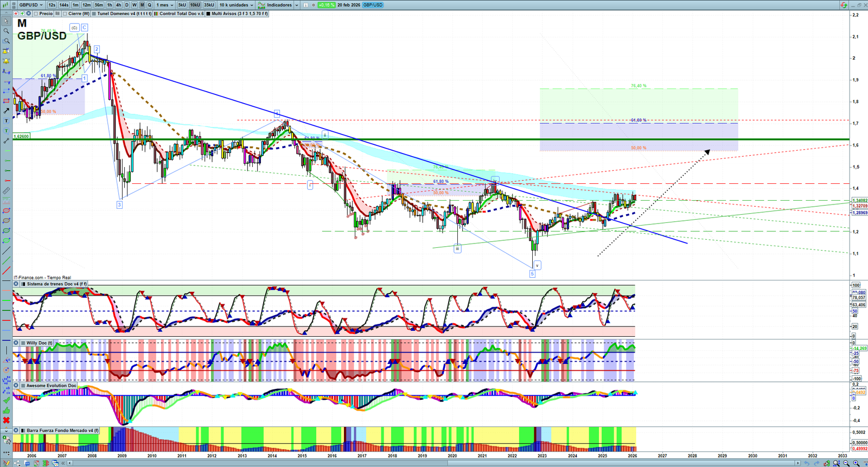Select the W weekly timeframe
Screen dimensions: 868x467
(x=135, y=5)
